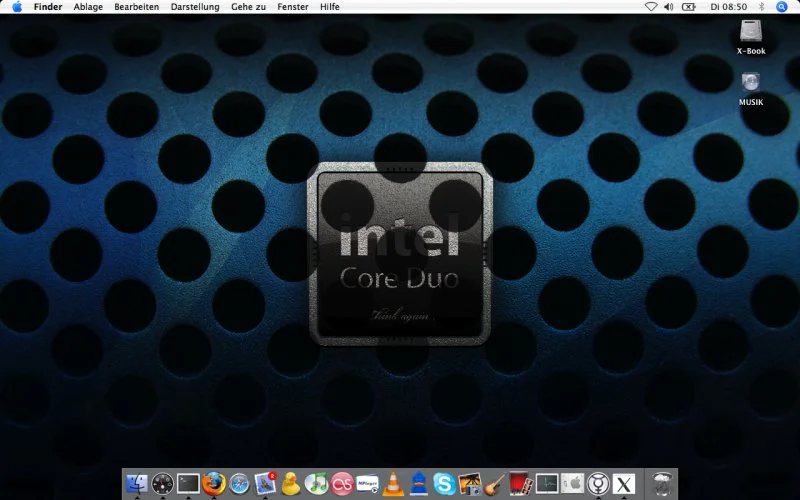The width and height of the screenshot is (800, 500).
Task: Open the X-Book hard drive
Action: (x=751, y=37)
